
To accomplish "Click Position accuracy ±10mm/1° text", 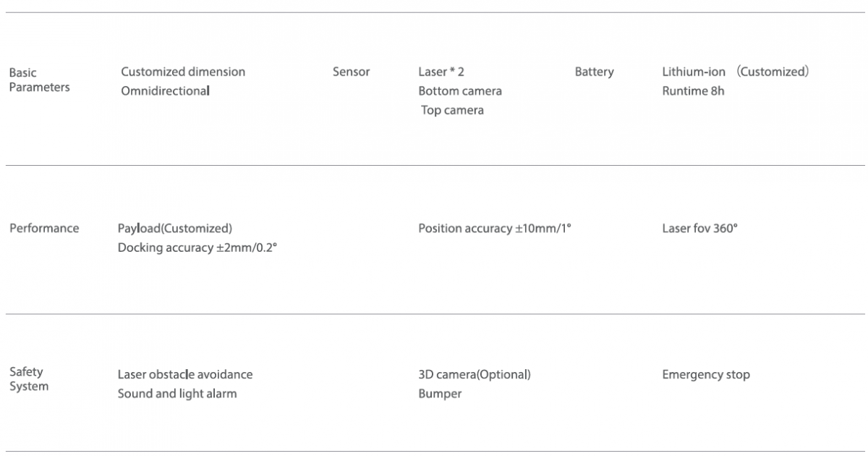I will click(495, 229).
